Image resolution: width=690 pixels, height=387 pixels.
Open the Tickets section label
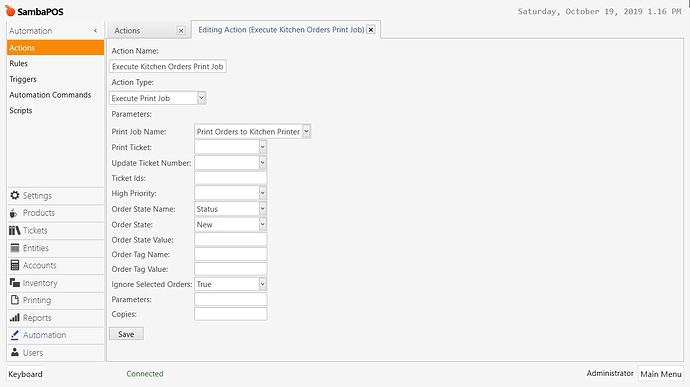(35, 230)
